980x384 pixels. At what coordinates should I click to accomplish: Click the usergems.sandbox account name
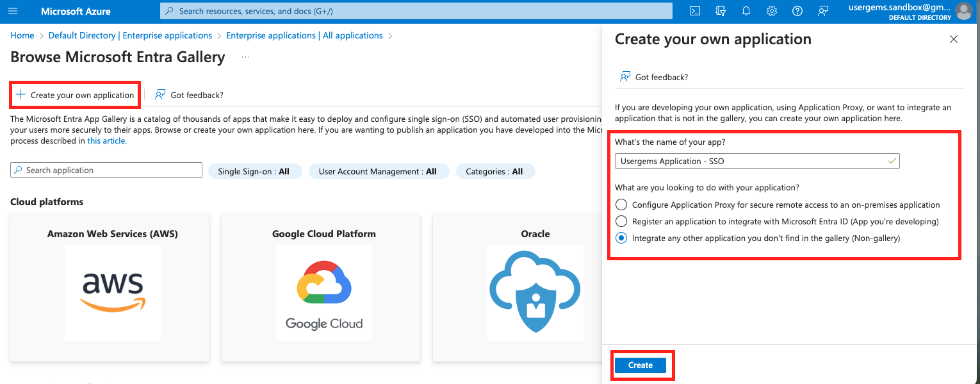click(x=900, y=7)
